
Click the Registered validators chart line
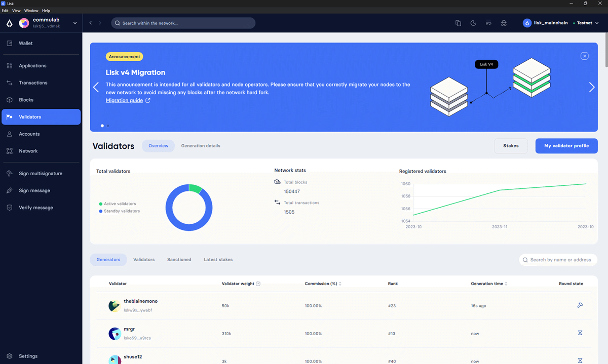pos(500,190)
